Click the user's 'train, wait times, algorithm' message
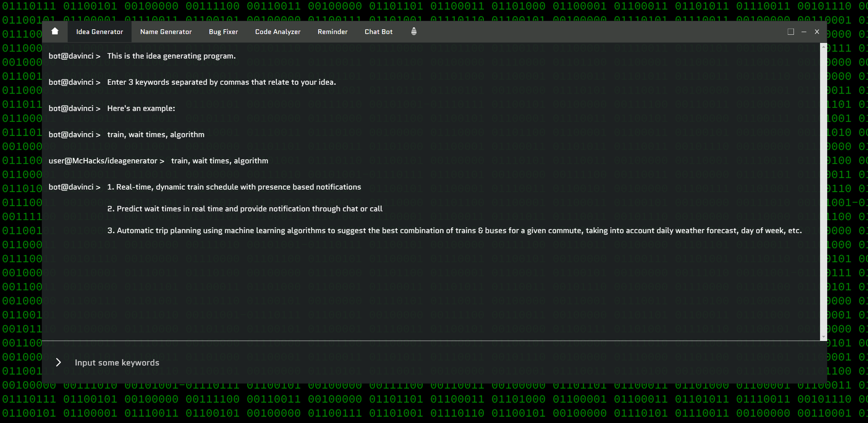Screen dimensions: 868x423 coord(220,161)
